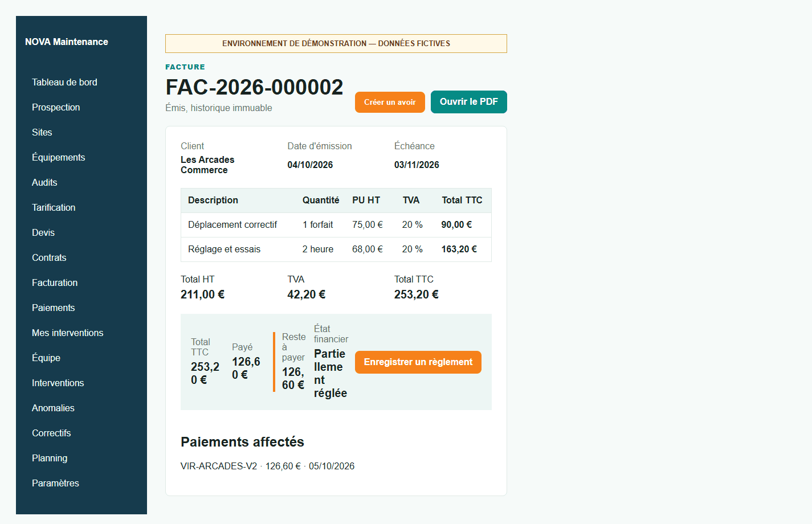Click issue date 04/10/2026

310,165
